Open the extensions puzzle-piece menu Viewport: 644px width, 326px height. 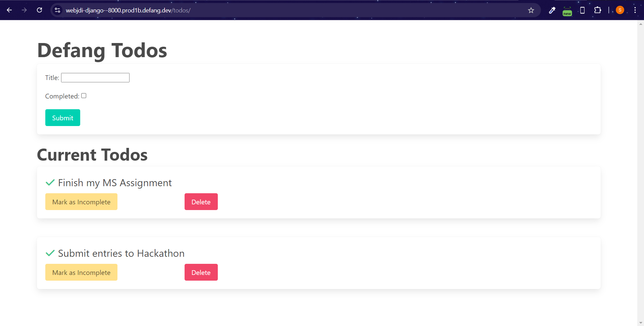[598, 10]
